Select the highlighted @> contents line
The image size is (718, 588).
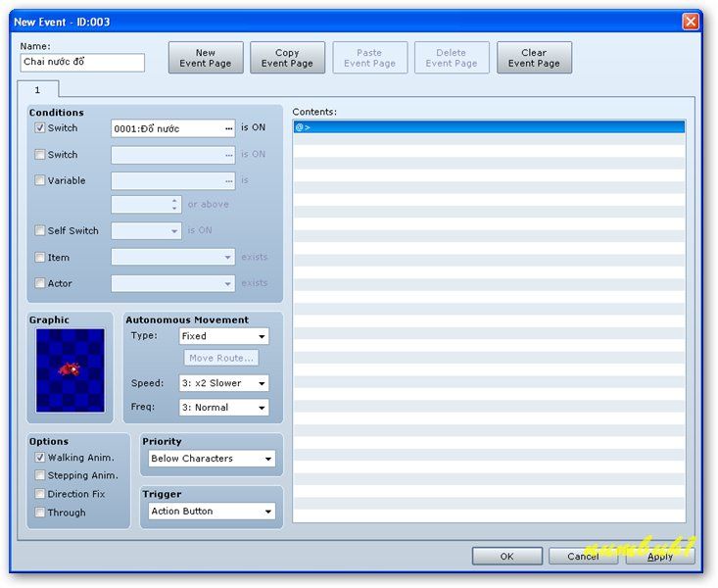489,127
